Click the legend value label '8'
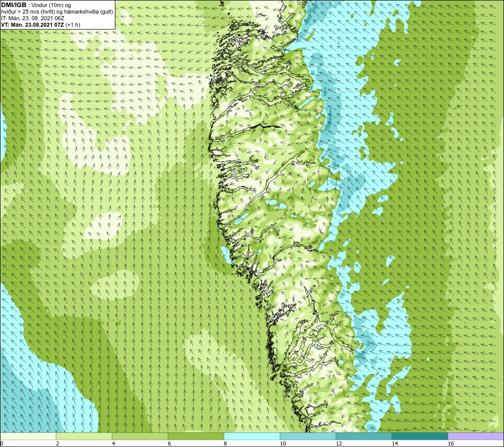 pyautogui.click(x=225, y=444)
